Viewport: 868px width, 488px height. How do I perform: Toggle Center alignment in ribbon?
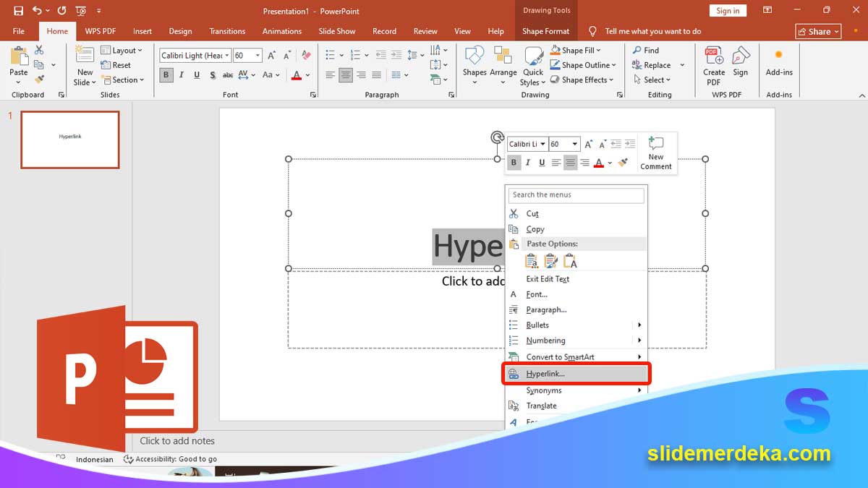click(x=346, y=75)
